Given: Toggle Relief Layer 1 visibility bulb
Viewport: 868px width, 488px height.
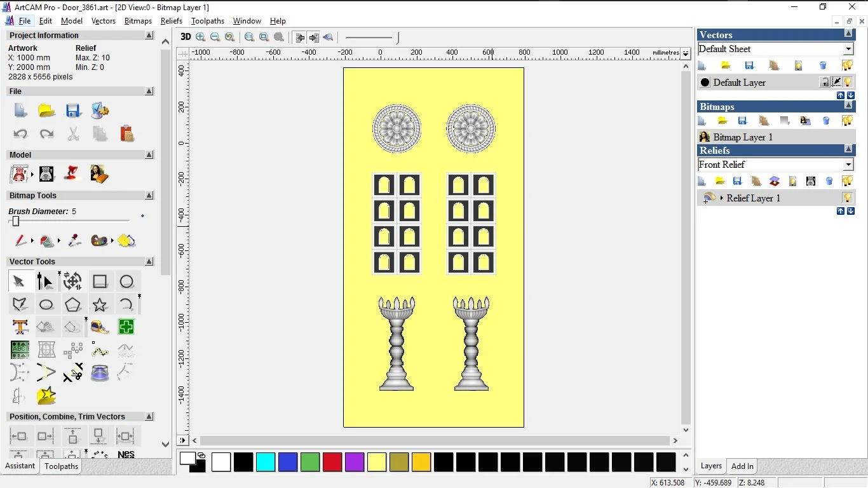Looking at the screenshot, I should pos(847,198).
